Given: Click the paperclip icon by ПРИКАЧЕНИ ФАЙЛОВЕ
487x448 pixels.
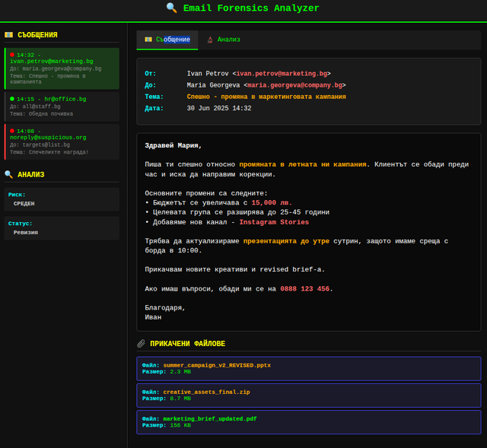Looking at the screenshot, I should [x=141, y=344].
